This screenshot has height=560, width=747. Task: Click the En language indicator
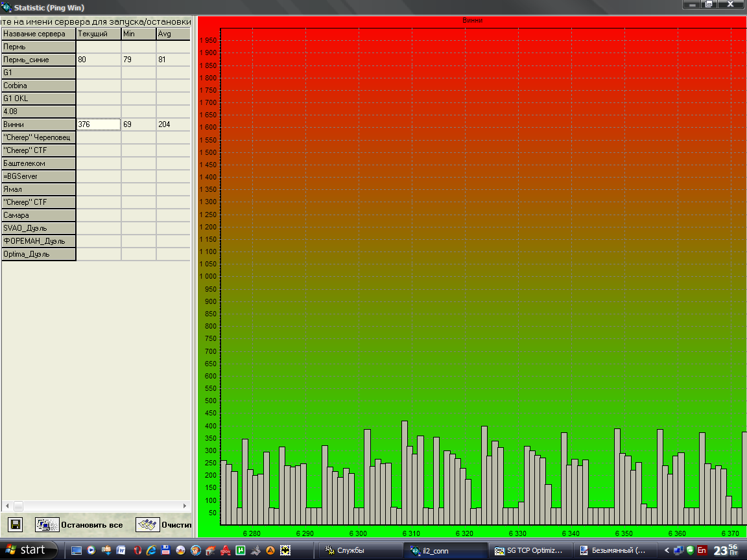click(702, 550)
